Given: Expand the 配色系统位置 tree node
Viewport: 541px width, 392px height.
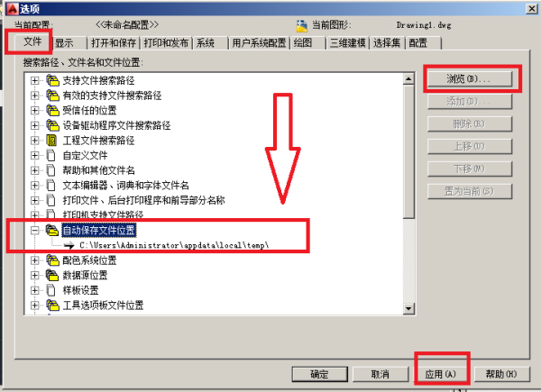Looking at the screenshot, I should pos(34,260).
